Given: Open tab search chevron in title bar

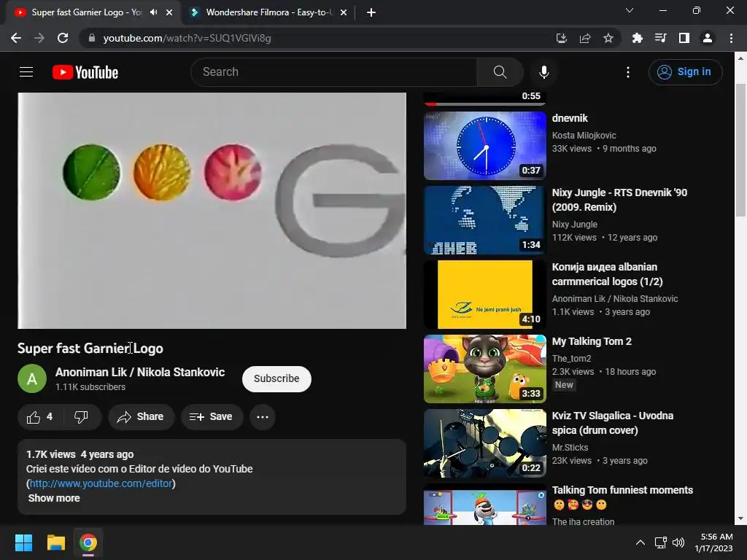Looking at the screenshot, I should pyautogui.click(x=630, y=10).
